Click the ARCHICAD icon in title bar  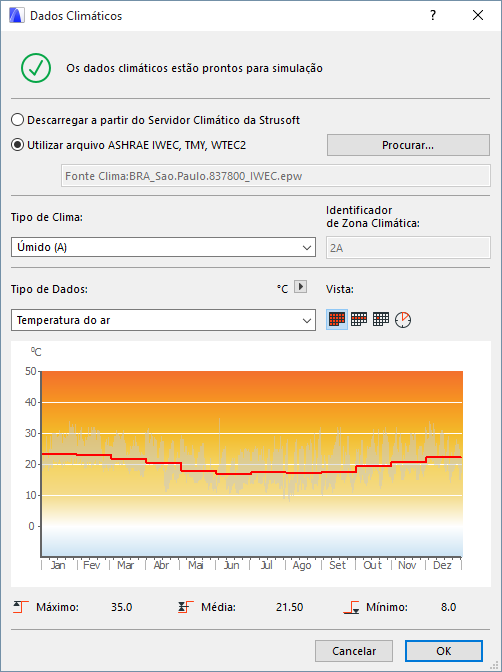(16, 15)
